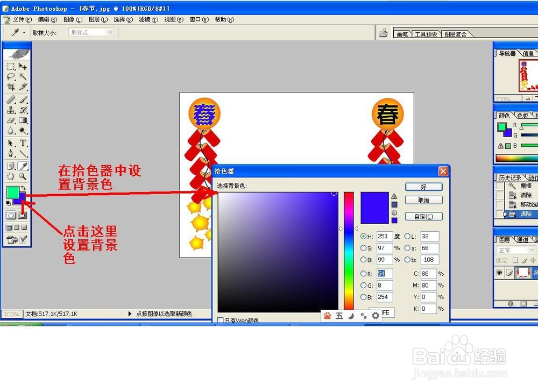Enable the 只有Web颜色 checkbox
Viewport: 538px width, 392px height.
coord(221,319)
